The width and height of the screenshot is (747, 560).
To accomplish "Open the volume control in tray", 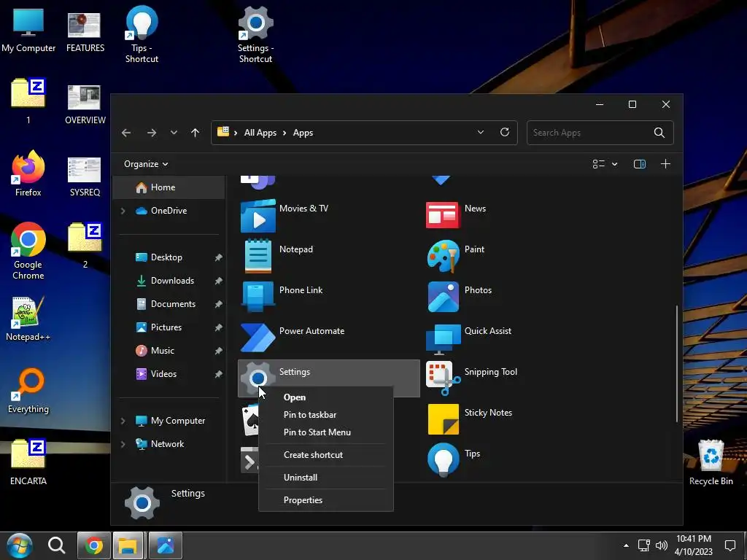I will coord(661,545).
